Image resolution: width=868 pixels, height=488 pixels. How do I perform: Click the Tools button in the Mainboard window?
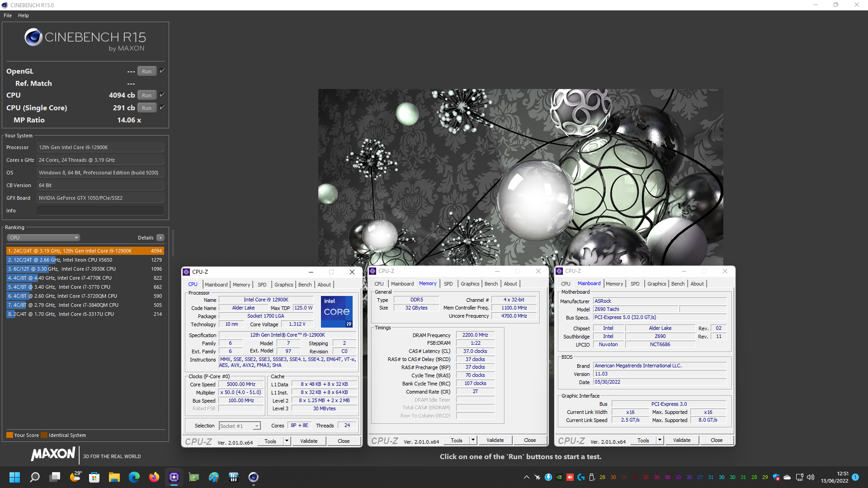pos(643,440)
